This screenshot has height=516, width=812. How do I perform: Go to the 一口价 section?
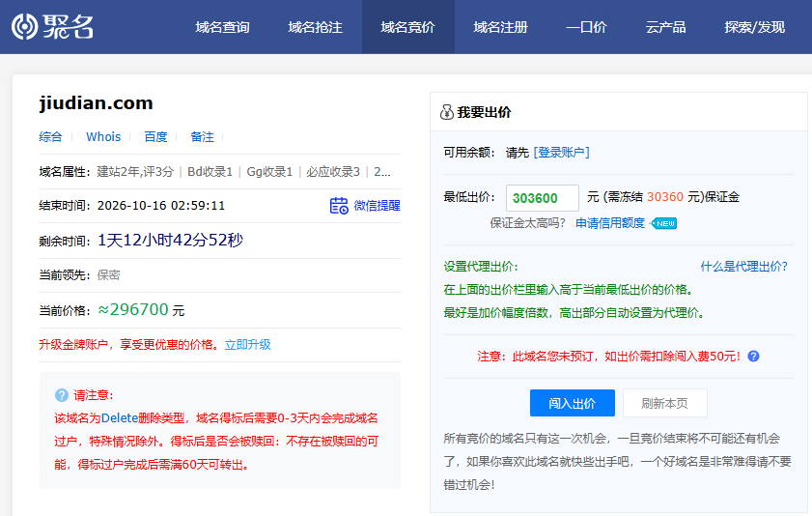click(586, 27)
